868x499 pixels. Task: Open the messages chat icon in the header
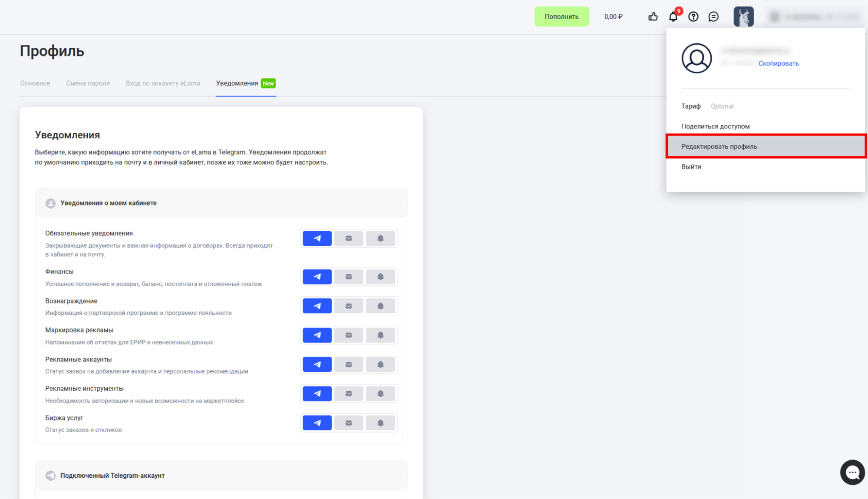(713, 17)
